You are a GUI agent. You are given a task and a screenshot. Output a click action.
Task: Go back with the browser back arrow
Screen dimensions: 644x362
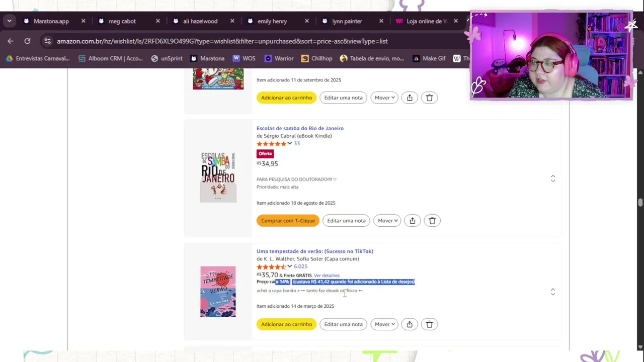[x=11, y=41]
